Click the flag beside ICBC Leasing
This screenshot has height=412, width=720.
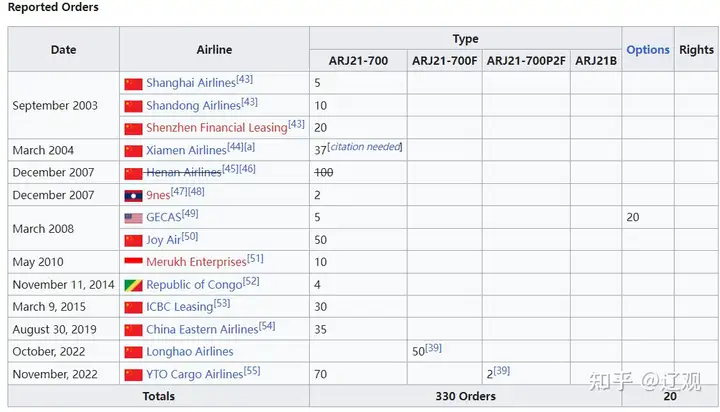coord(133,308)
